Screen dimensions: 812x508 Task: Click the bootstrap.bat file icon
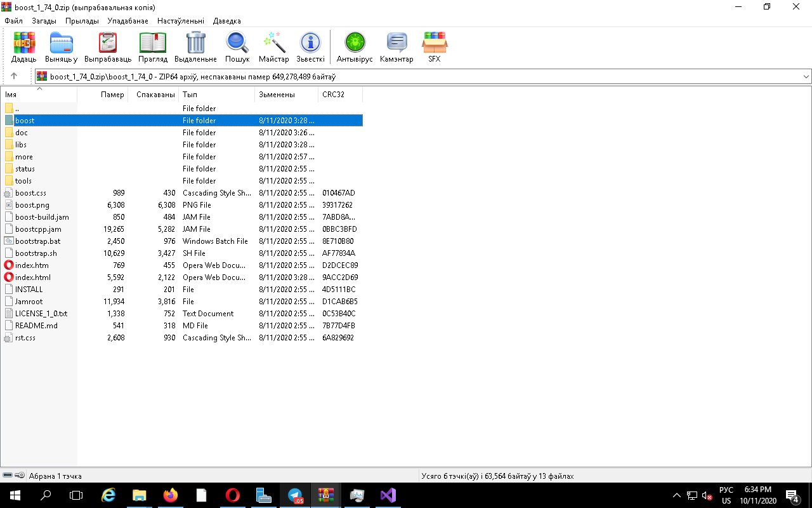pyautogui.click(x=9, y=241)
